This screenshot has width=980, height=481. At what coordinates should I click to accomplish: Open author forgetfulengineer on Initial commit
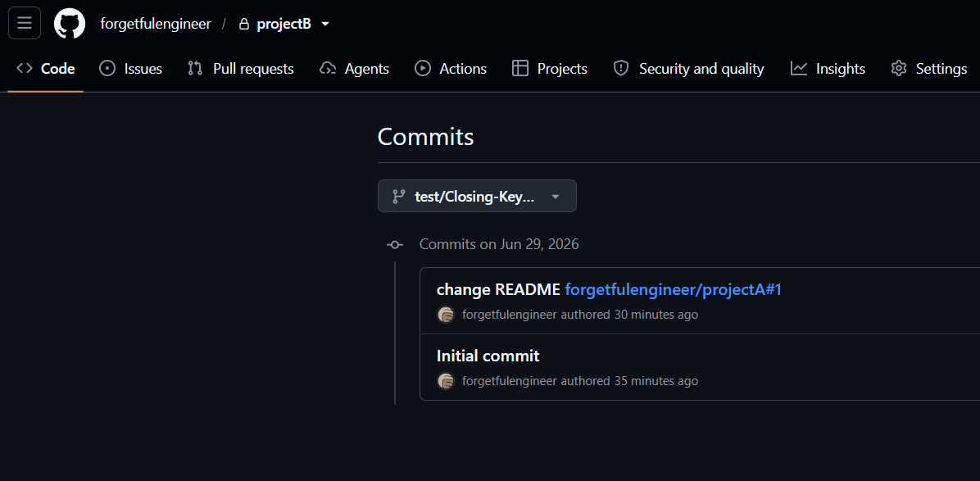pyautogui.click(x=510, y=381)
